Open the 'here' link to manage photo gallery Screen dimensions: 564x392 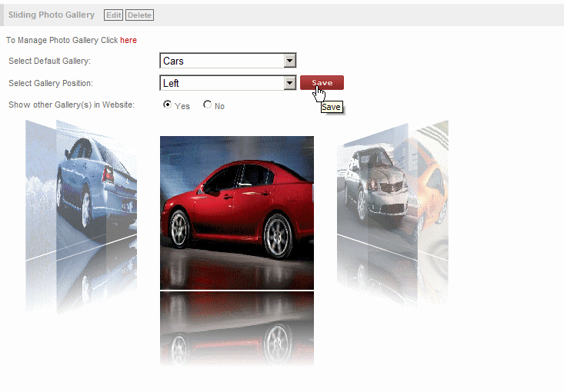click(x=128, y=40)
